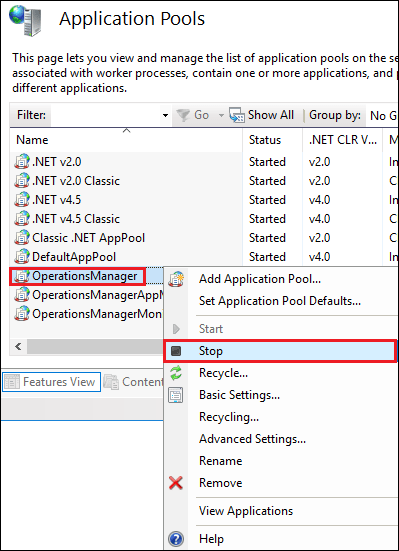The width and height of the screenshot is (399, 551).
Task: Click Started status of .NET v2.0 row
Action: coord(267,162)
